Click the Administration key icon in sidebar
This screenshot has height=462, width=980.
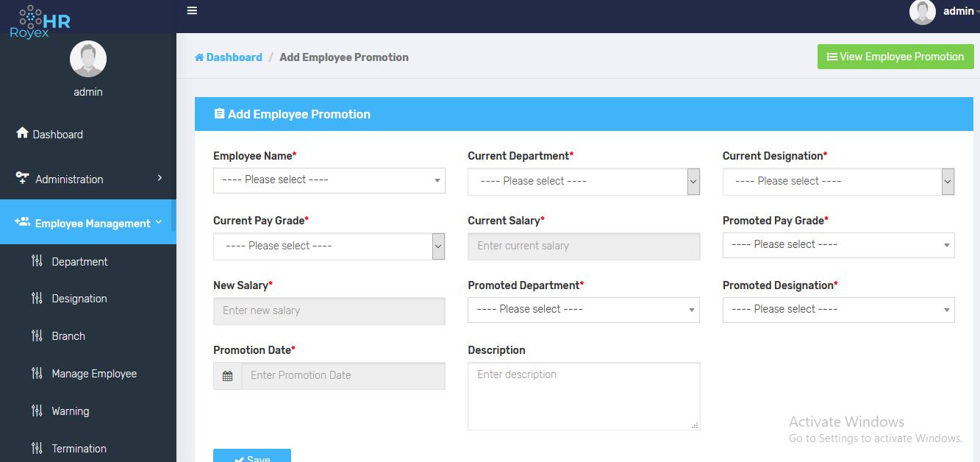[x=22, y=179]
